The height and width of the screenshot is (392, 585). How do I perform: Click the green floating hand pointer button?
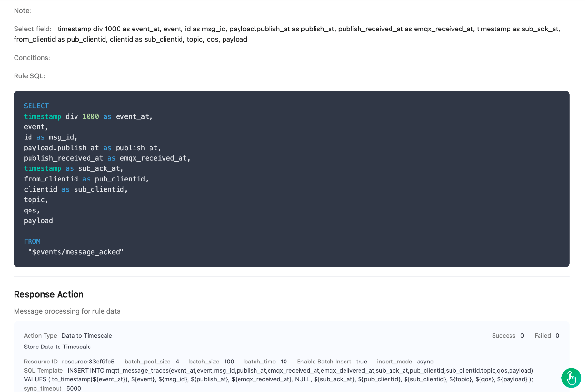571,377
